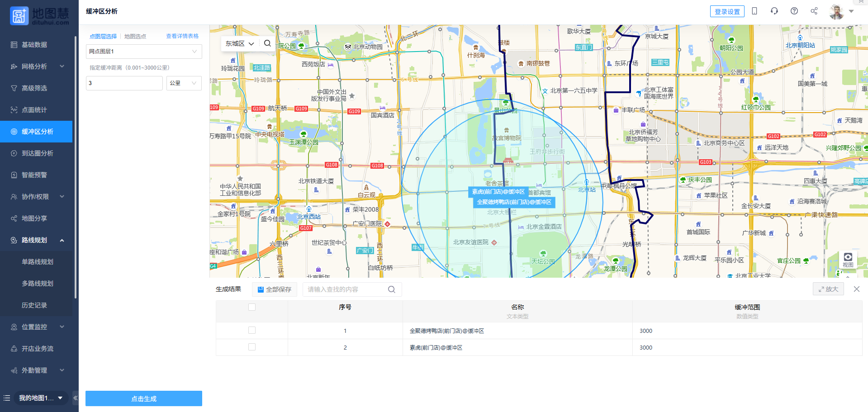
Task: Close the results panel with X icon
Action: click(857, 289)
